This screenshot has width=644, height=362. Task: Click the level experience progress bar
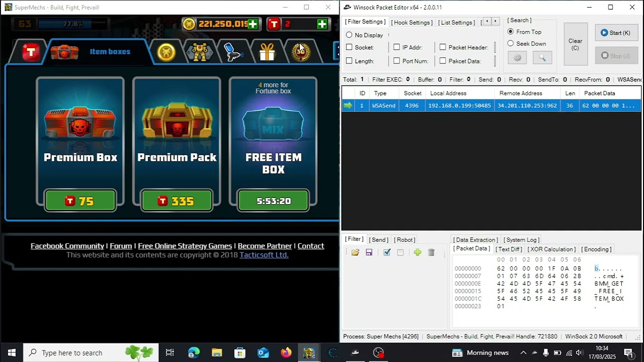coord(73,24)
